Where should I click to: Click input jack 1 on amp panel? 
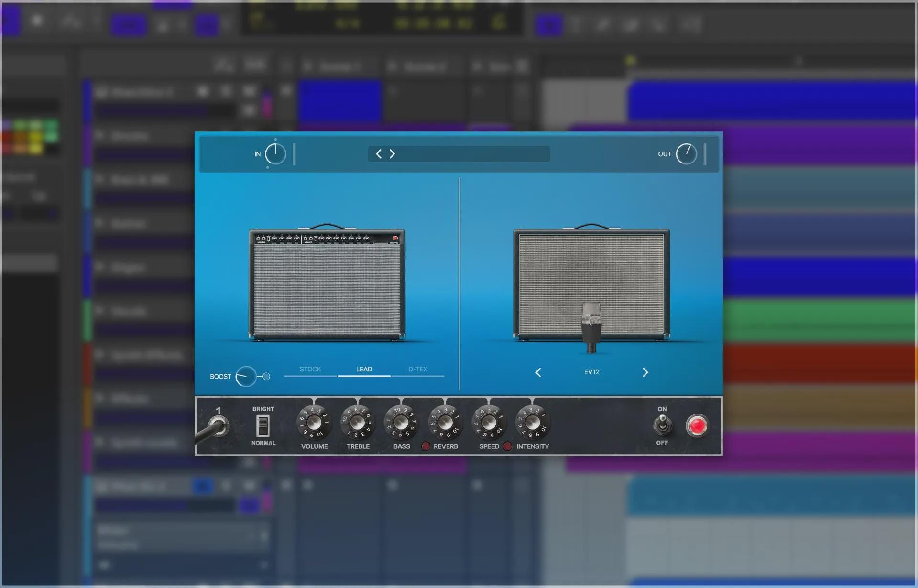click(x=219, y=426)
